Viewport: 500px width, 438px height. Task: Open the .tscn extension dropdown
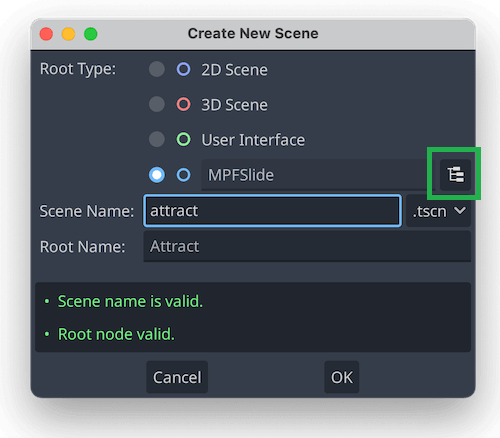[x=438, y=211]
